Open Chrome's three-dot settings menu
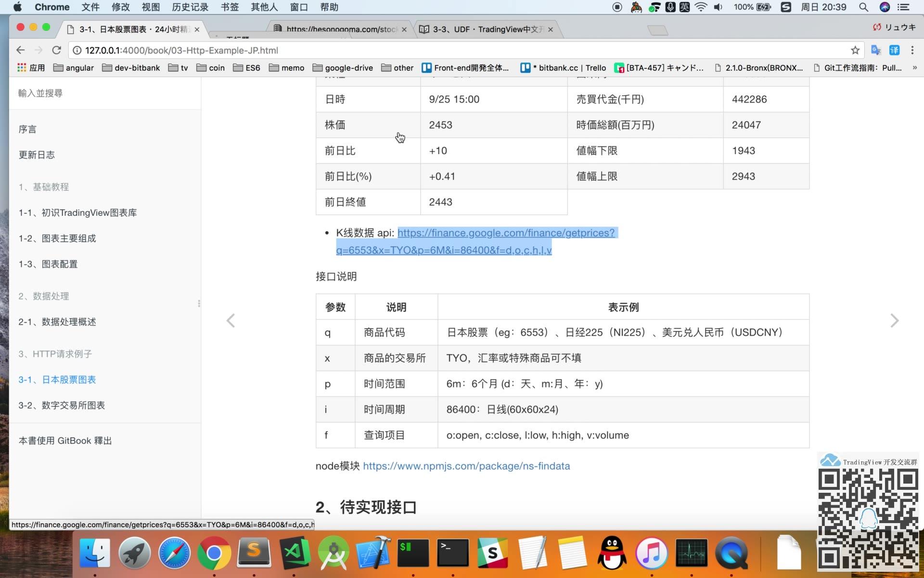The width and height of the screenshot is (924, 578). pyautogui.click(x=912, y=50)
